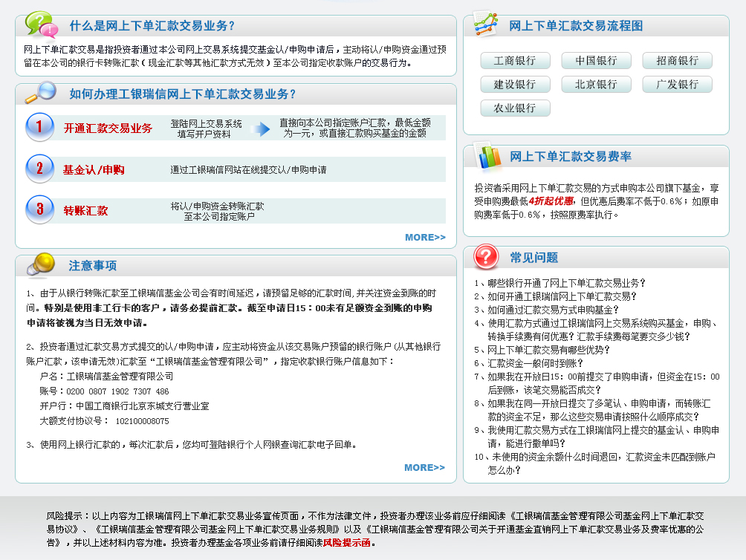The image size is (746, 560).
Task: Open the red 风险提示函 link
Action: click(347, 542)
